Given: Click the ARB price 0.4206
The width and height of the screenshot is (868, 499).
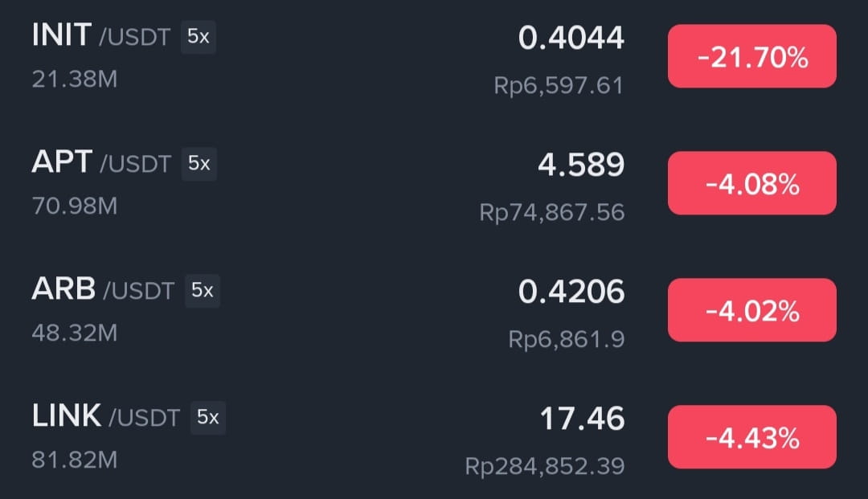Looking at the screenshot, I should [571, 292].
